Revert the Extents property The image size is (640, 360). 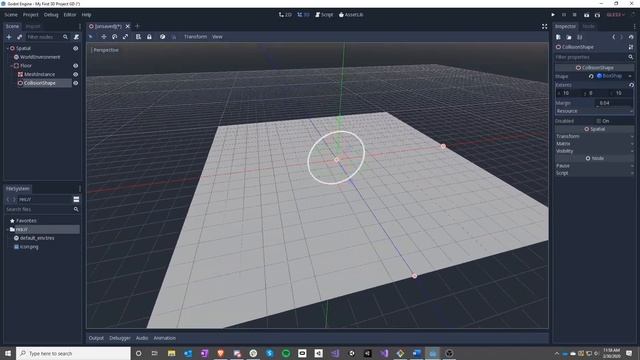631,85
